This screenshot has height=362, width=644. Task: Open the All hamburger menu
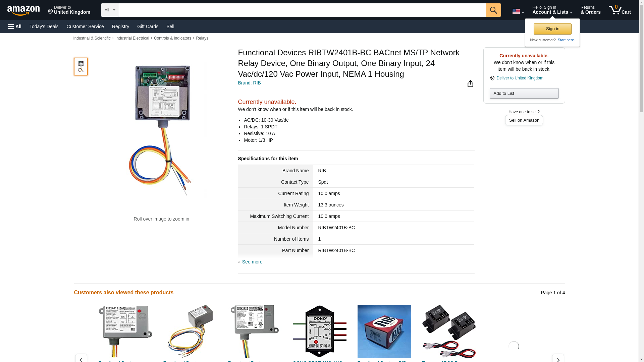[x=15, y=26]
